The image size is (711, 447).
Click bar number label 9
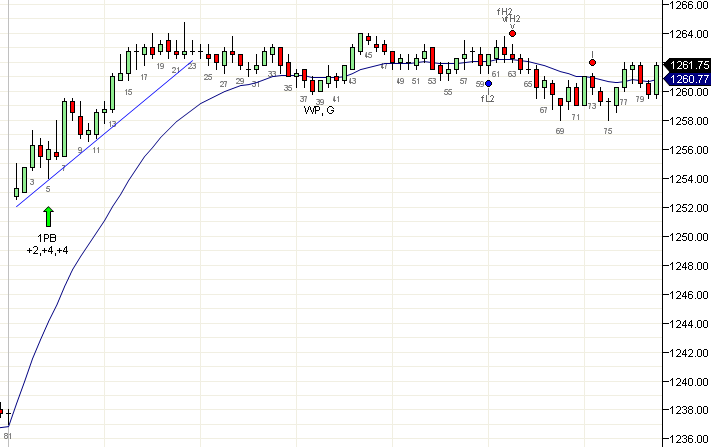pyautogui.click(x=80, y=151)
